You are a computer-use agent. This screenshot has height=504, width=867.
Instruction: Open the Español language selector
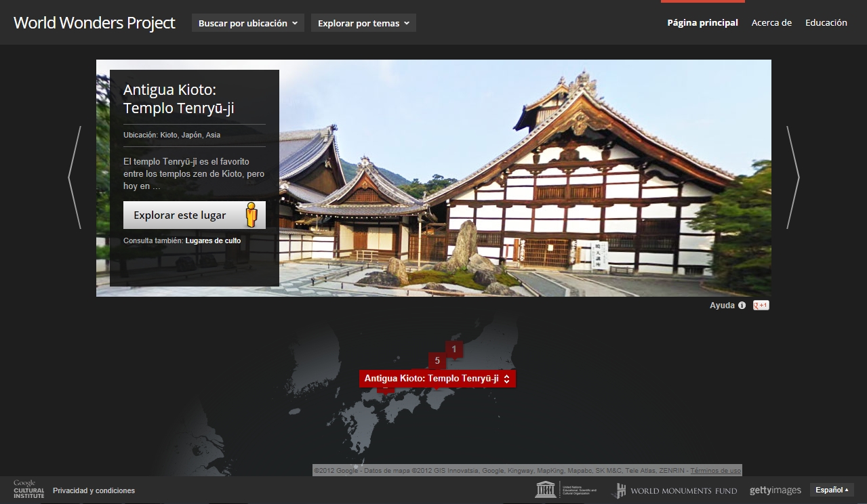point(831,490)
